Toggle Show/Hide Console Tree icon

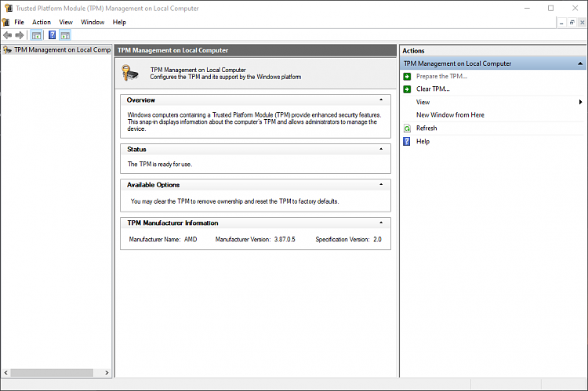click(x=36, y=35)
